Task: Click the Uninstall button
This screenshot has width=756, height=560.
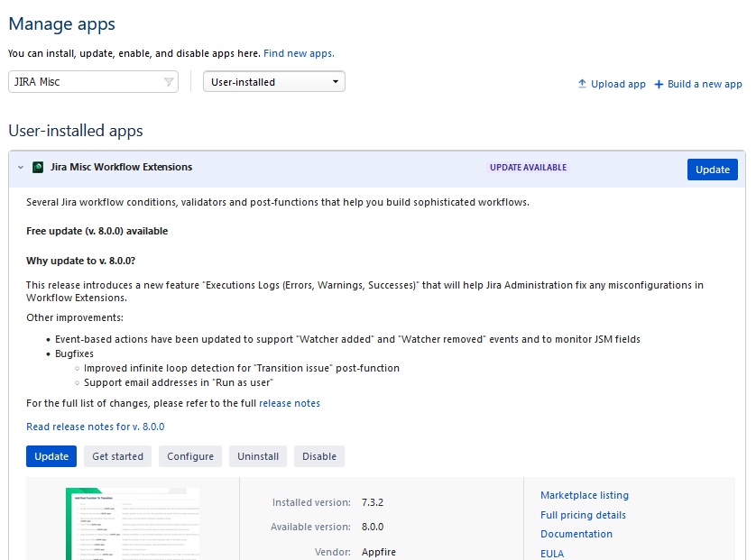Action: click(x=257, y=456)
